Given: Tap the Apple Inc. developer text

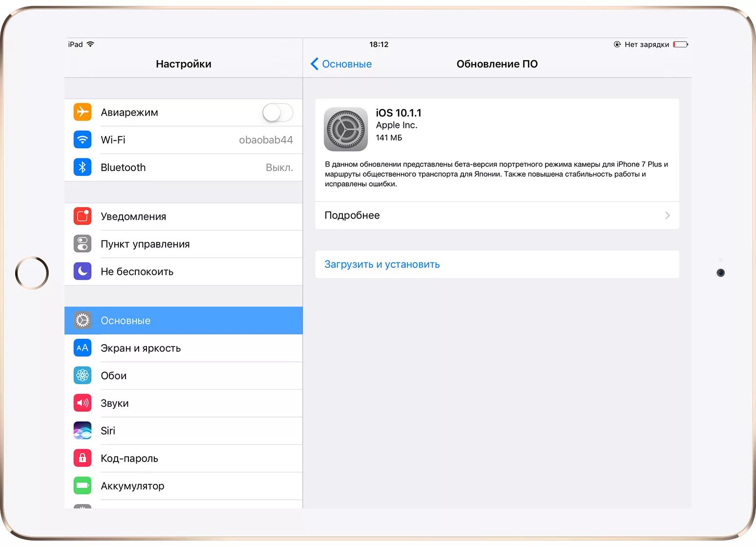Looking at the screenshot, I should coord(397,125).
